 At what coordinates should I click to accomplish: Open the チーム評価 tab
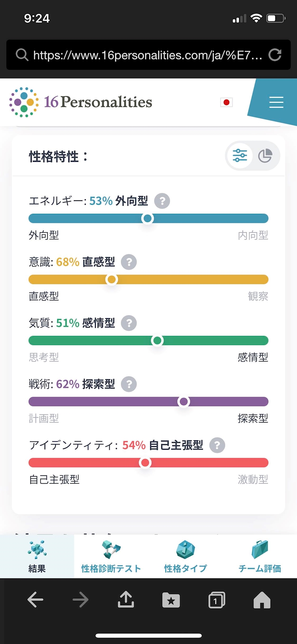tap(260, 556)
